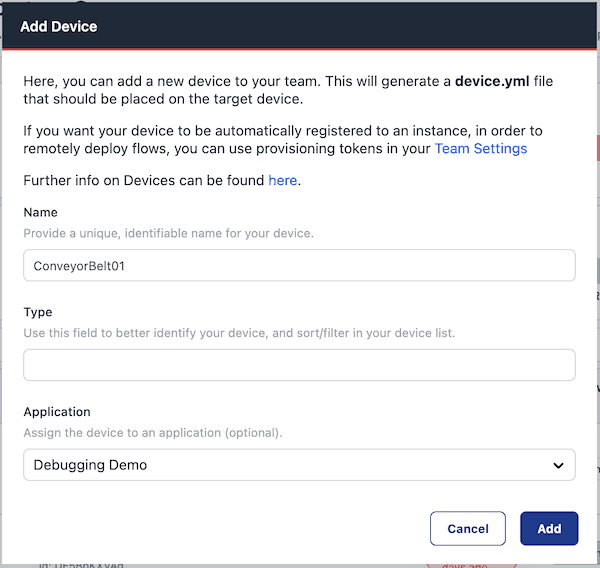This screenshot has height=568, width=600.
Task: Click the Add Device dialog title
Action: (59, 26)
